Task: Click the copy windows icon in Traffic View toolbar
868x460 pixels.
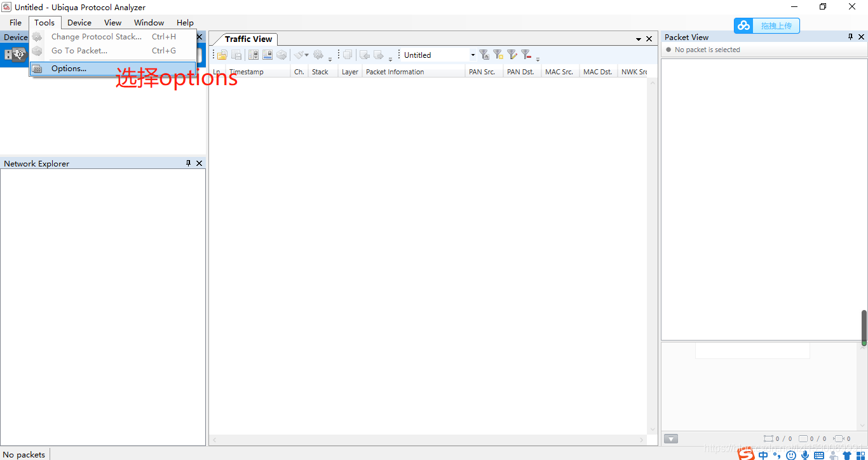Action: pyautogui.click(x=348, y=55)
